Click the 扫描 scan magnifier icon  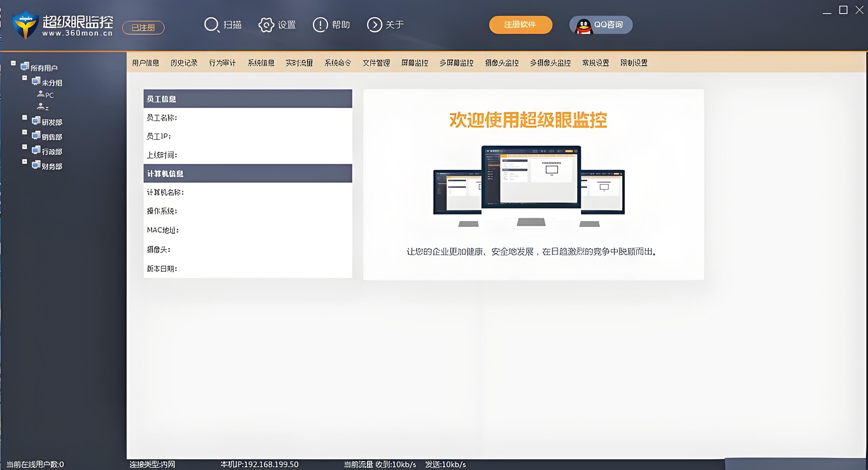212,25
